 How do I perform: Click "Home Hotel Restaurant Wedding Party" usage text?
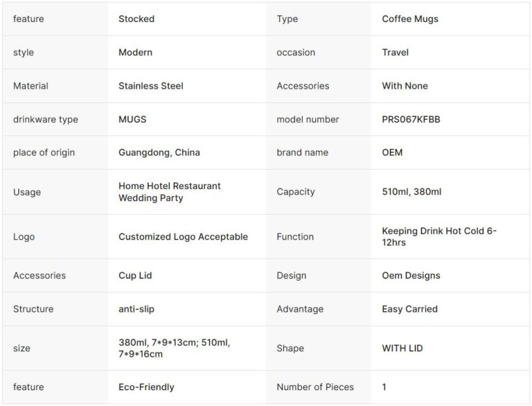(170, 192)
